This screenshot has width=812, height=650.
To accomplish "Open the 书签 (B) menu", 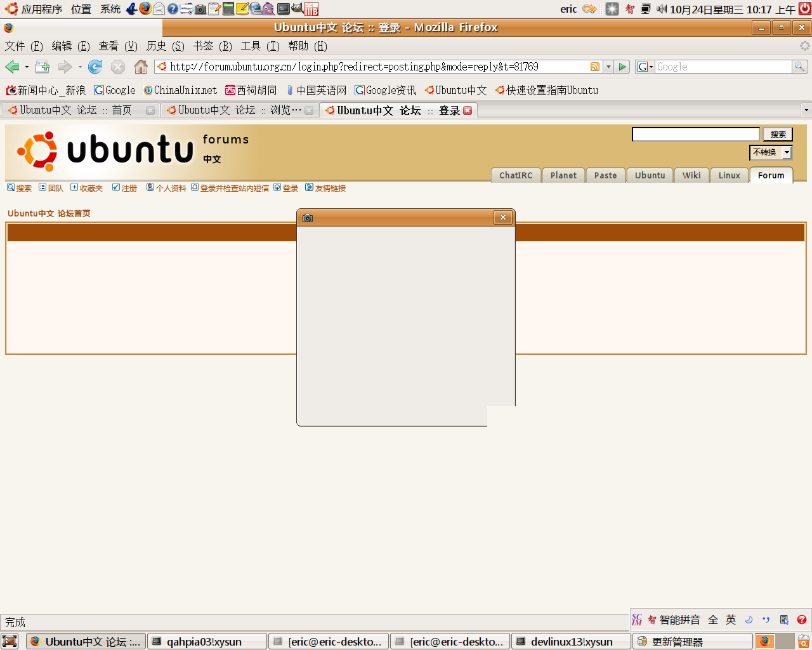I will tap(213, 46).
